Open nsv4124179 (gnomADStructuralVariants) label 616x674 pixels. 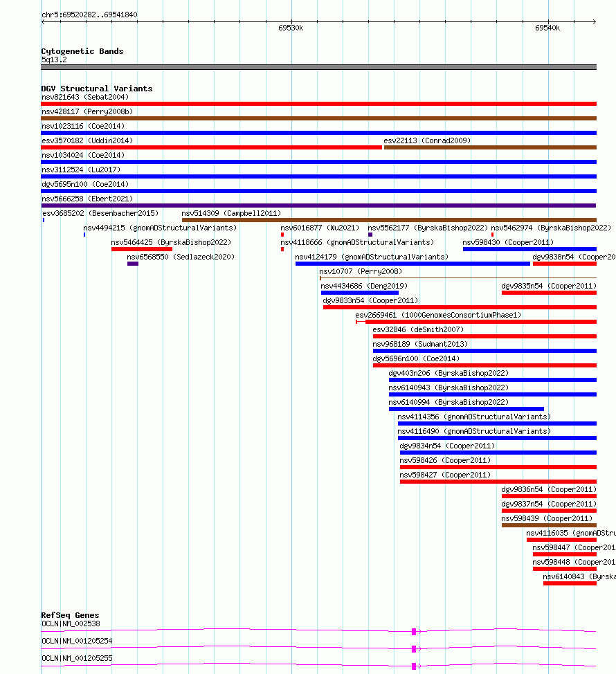point(372,257)
